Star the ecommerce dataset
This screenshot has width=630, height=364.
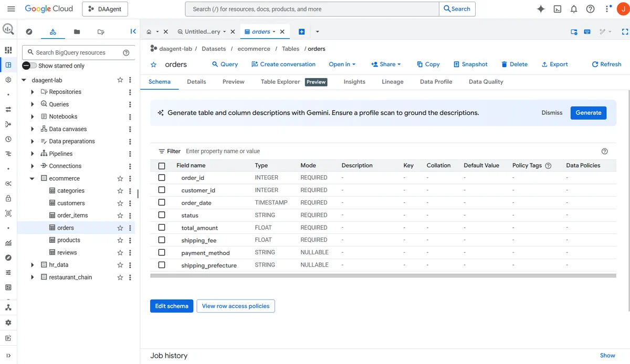120,178
